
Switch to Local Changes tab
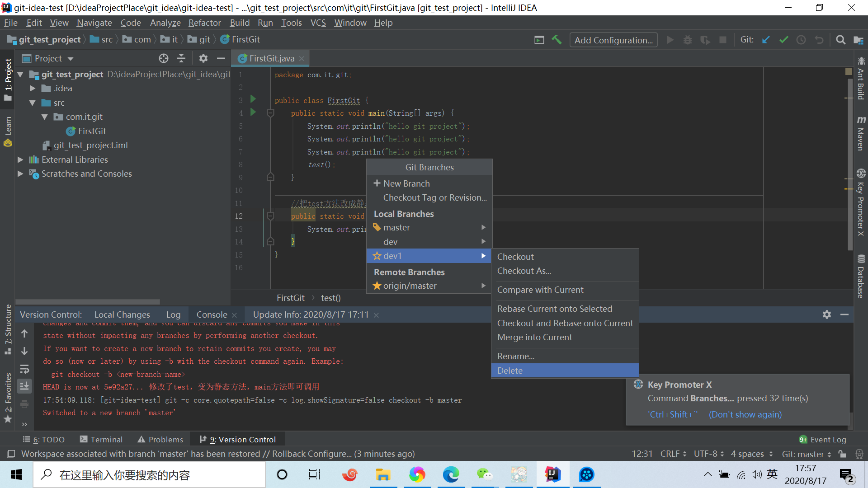click(x=122, y=314)
